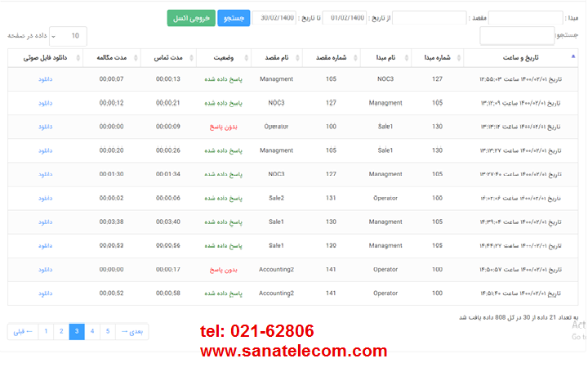This screenshot has height=372, width=588.
Task: Click talk duration 00:00:52 in last row
Action: click(x=111, y=294)
